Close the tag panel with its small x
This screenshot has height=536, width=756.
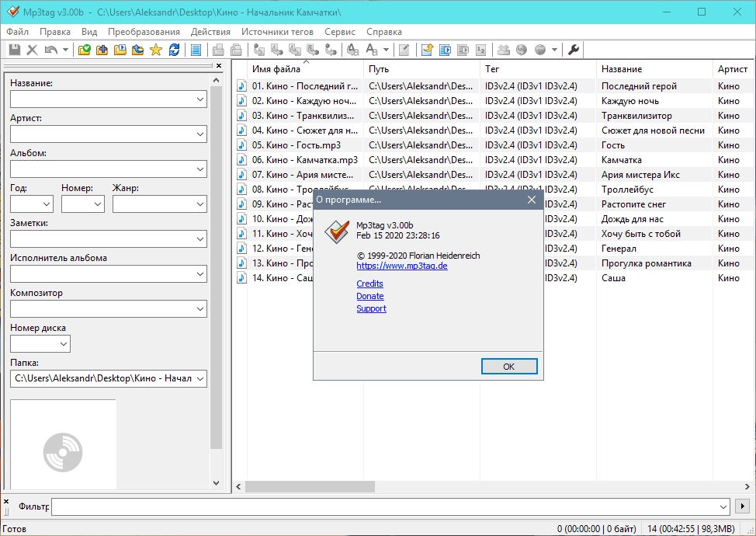click(219, 65)
